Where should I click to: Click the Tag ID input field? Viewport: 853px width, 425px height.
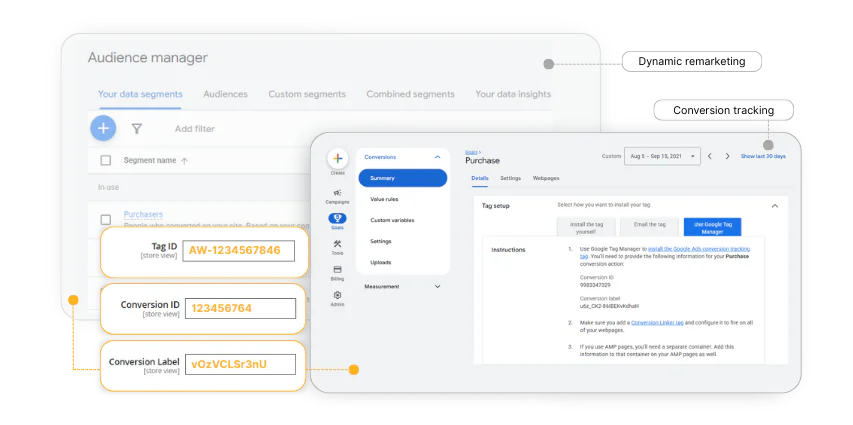(238, 251)
